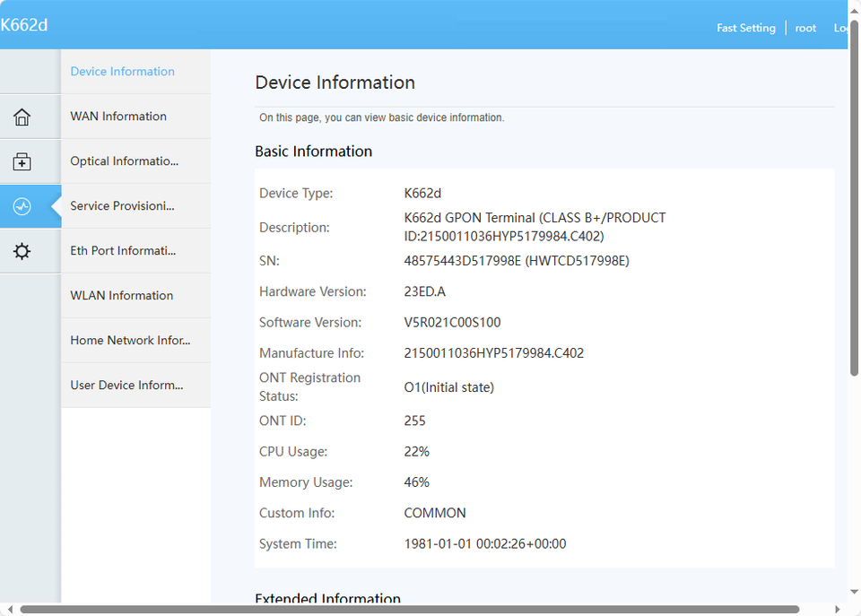Click the horizontal scrollbar right arrow
Viewport: 861px width, 616px height.
click(x=837, y=610)
